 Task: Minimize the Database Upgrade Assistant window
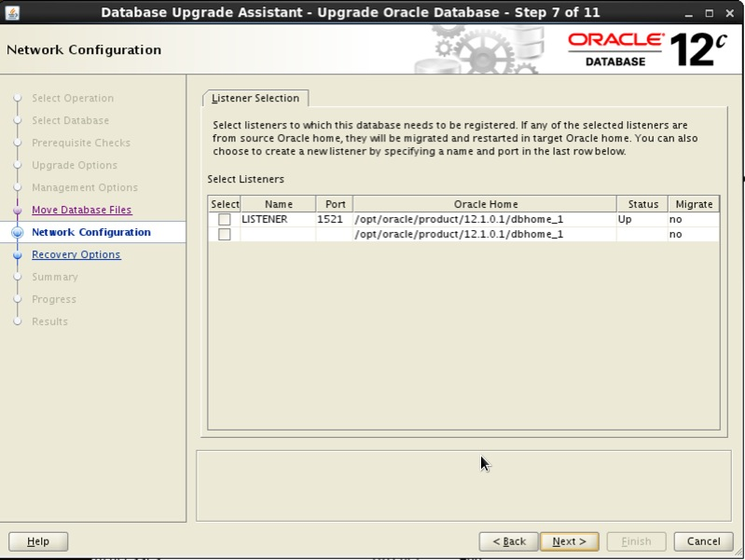pos(689,13)
